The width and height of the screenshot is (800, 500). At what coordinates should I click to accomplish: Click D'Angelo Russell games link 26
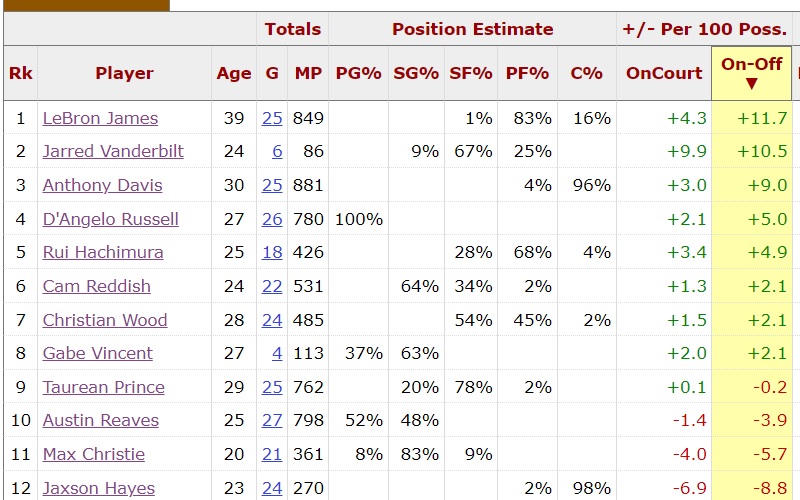pyautogui.click(x=272, y=219)
